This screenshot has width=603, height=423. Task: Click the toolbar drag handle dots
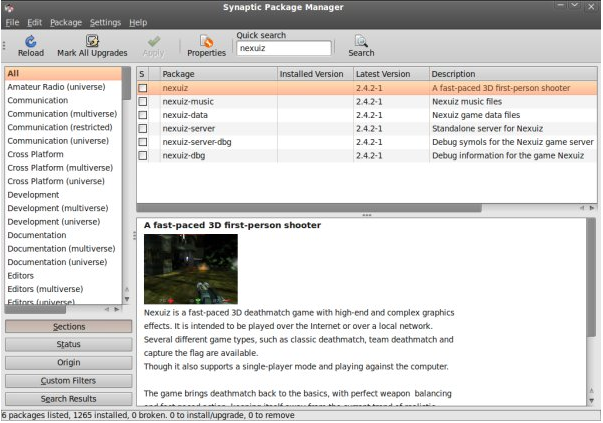(x=4, y=45)
